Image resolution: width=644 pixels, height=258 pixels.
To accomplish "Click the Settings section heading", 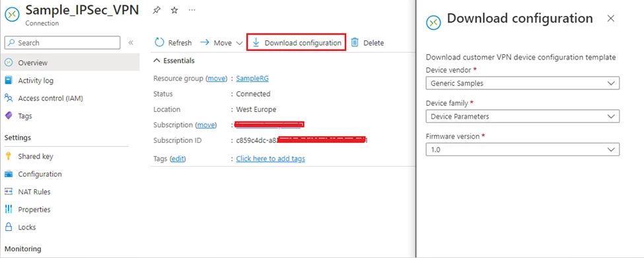I will pyautogui.click(x=18, y=138).
